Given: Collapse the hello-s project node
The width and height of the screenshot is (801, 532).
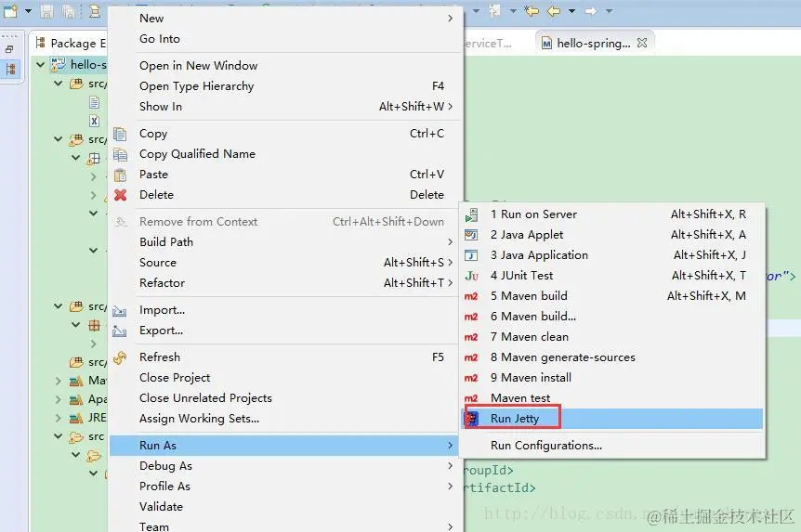Looking at the screenshot, I should [x=40, y=65].
